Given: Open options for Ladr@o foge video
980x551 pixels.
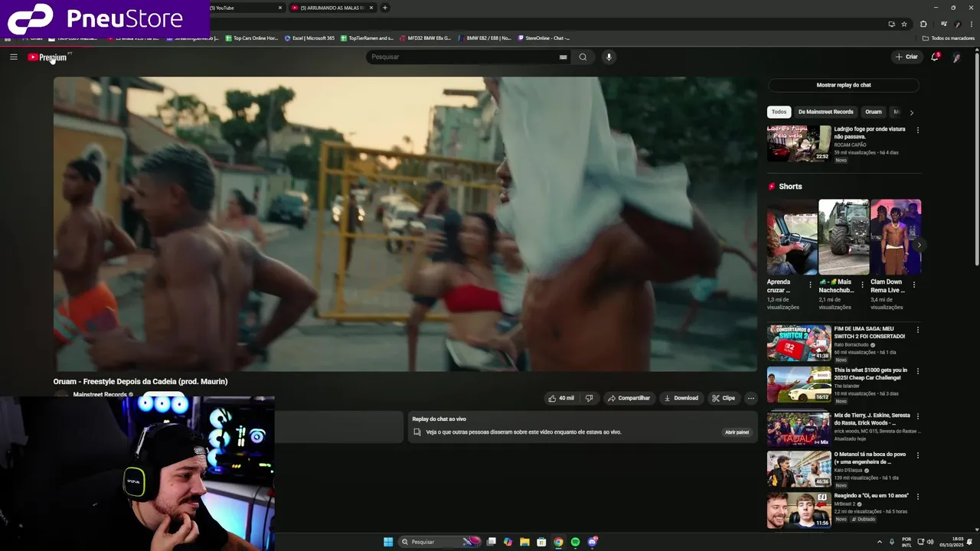Looking at the screenshot, I should pyautogui.click(x=917, y=130).
